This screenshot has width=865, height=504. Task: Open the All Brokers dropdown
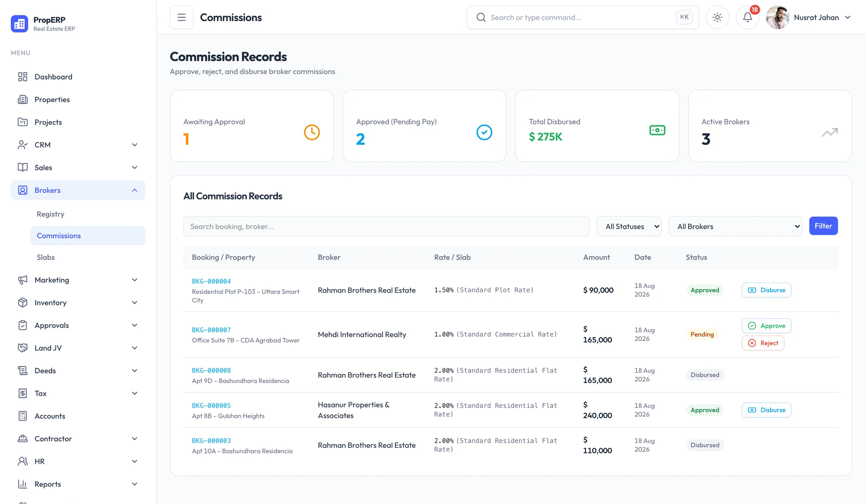[735, 226]
